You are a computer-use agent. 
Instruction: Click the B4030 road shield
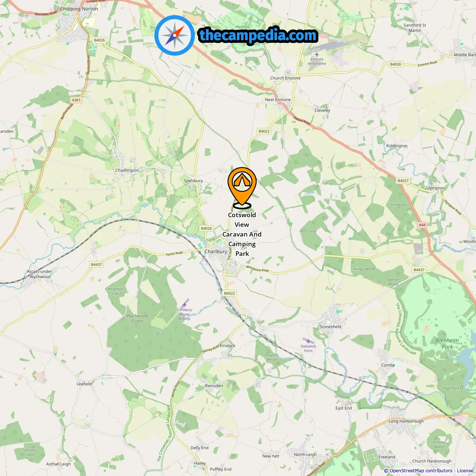(x=396, y=64)
